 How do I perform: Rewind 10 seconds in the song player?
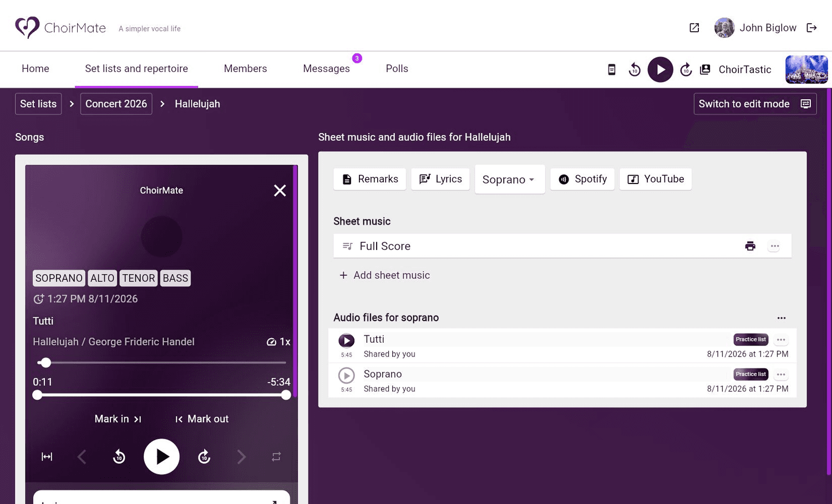tap(119, 457)
